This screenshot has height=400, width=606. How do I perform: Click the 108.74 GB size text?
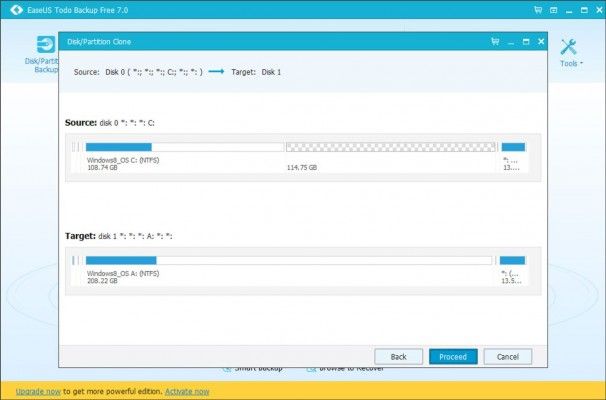(102, 167)
